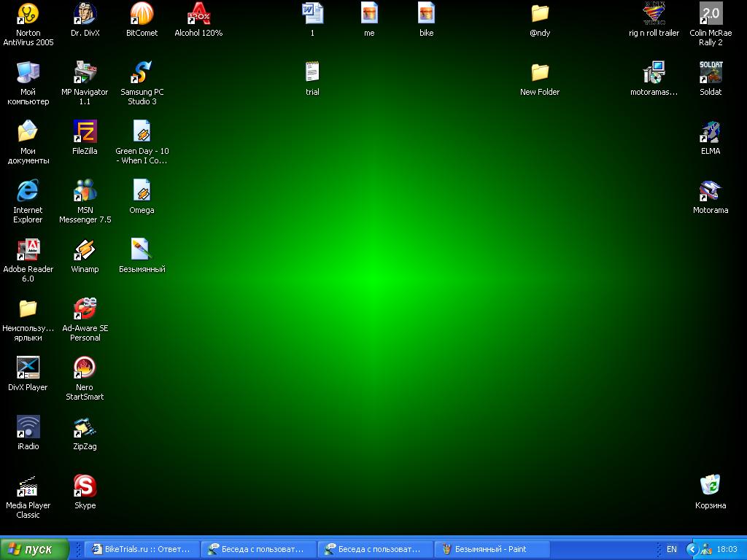Click the Colin McRae Rally 2 icon
747x560 pixels.
[x=711, y=14]
